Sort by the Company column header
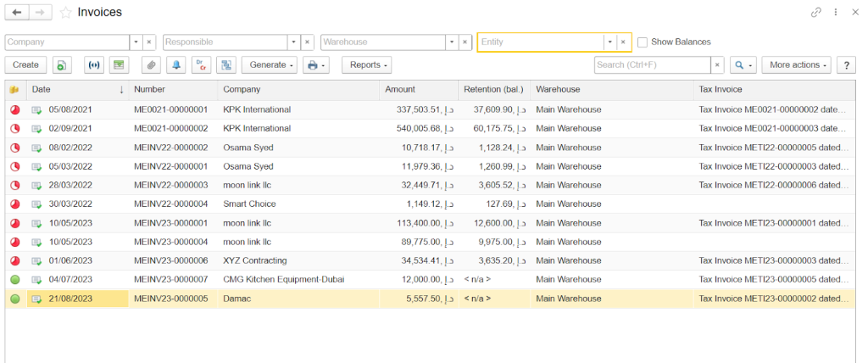868x363 pixels. (x=299, y=90)
